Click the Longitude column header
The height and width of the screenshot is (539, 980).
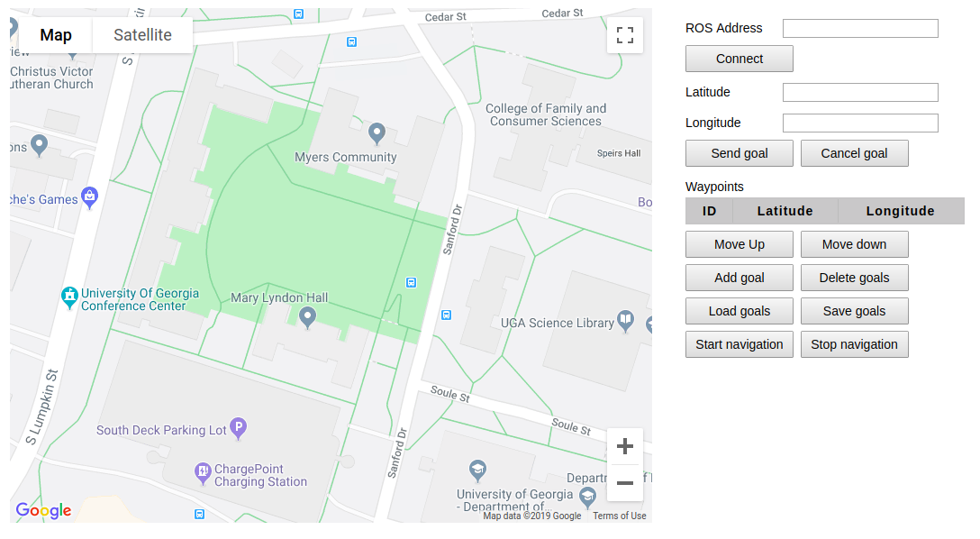pyautogui.click(x=901, y=211)
